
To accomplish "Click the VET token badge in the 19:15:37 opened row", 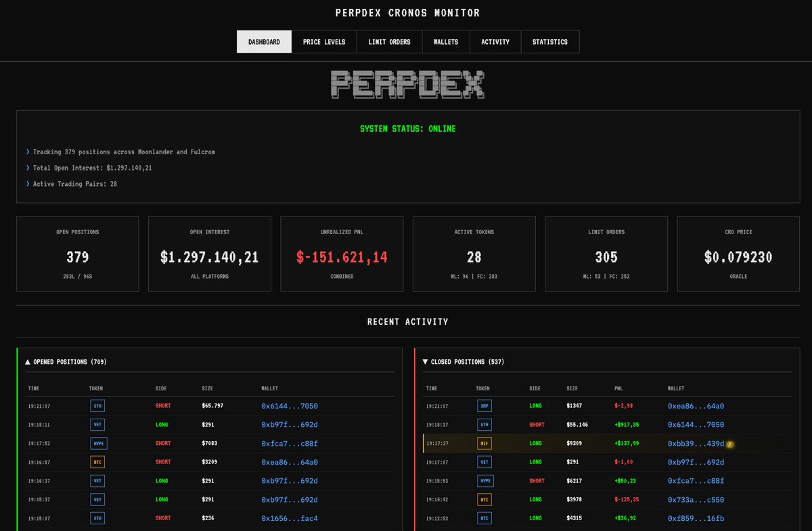I will click(x=97, y=500).
